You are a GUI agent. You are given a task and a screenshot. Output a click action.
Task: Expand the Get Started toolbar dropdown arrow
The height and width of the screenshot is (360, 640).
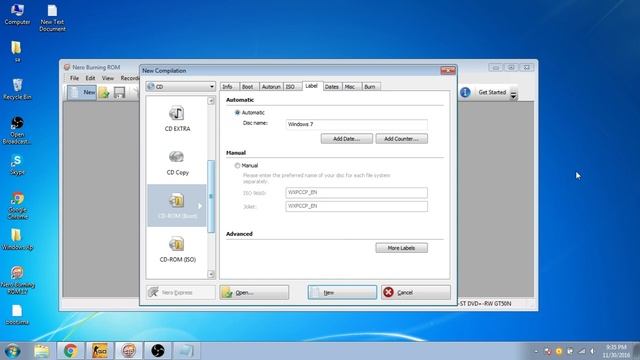click(x=513, y=95)
